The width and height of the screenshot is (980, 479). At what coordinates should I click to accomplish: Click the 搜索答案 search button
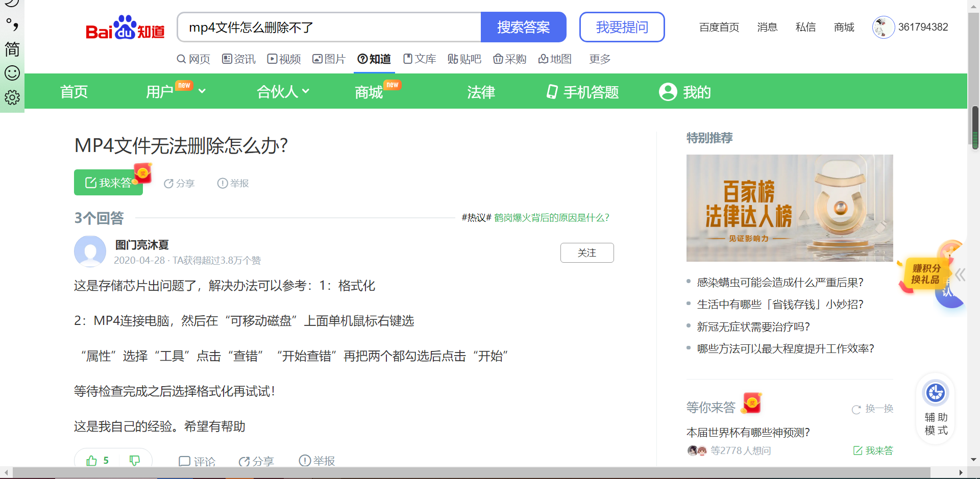(523, 27)
